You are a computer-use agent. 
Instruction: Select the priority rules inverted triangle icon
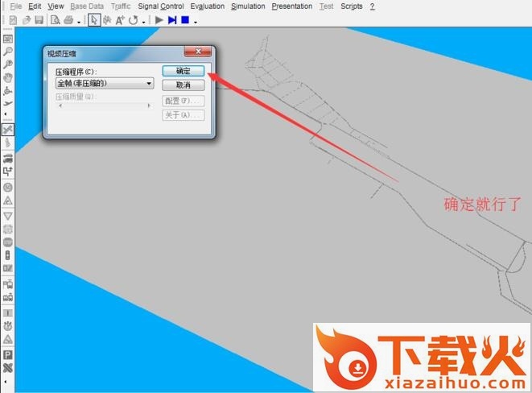(x=8, y=216)
